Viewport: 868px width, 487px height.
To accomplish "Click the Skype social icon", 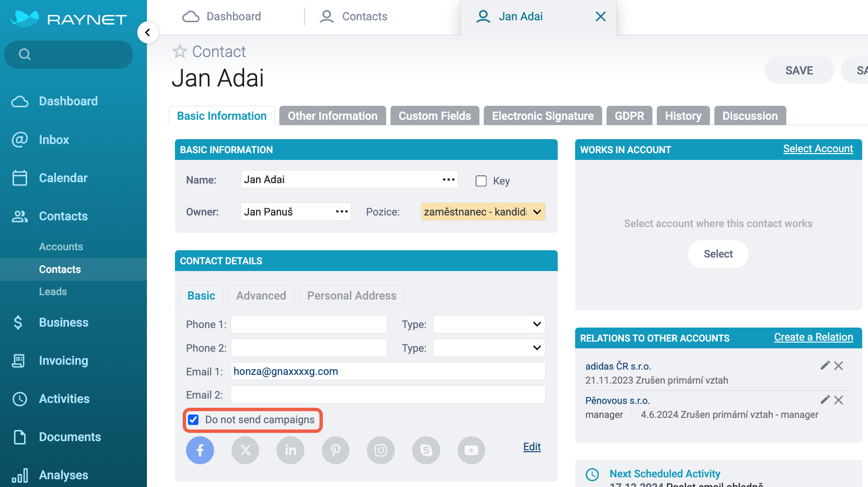I will (426, 450).
